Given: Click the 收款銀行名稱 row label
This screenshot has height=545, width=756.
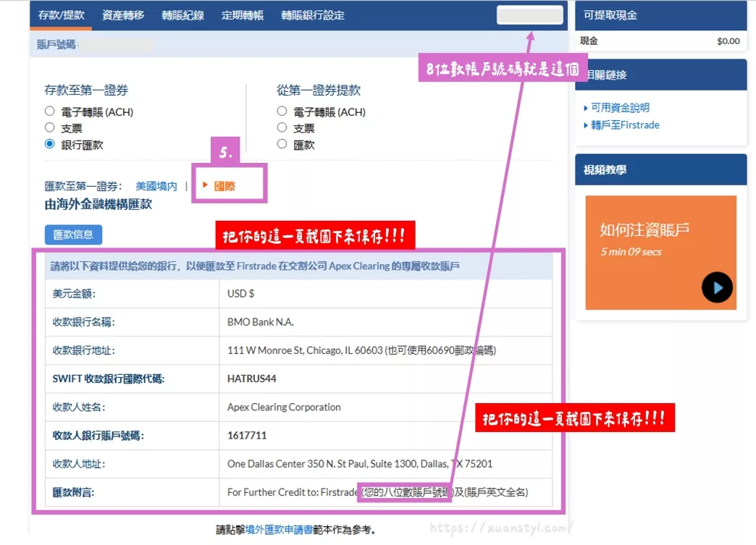Looking at the screenshot, I should click(x=83, y=322).
